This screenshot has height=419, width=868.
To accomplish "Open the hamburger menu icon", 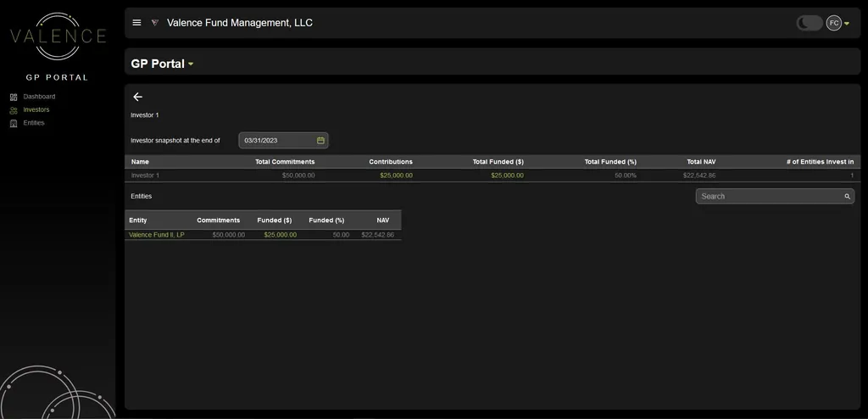I will [136, 23].
